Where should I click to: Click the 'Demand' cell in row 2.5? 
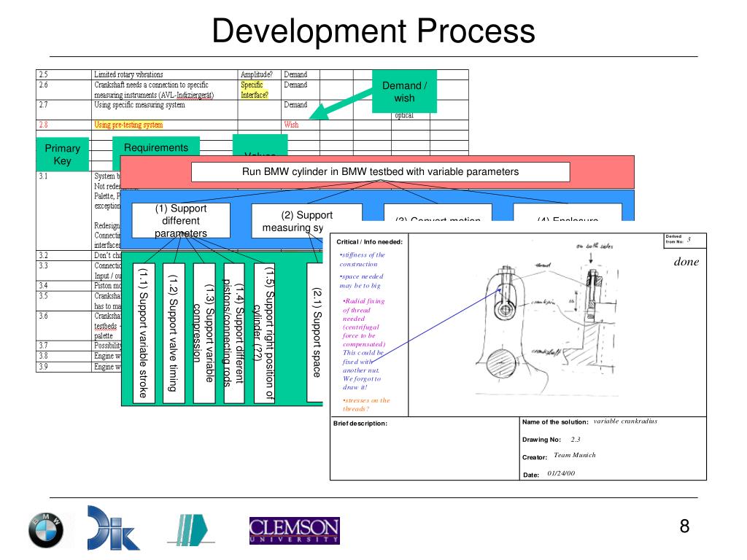[x=300, y=75]
